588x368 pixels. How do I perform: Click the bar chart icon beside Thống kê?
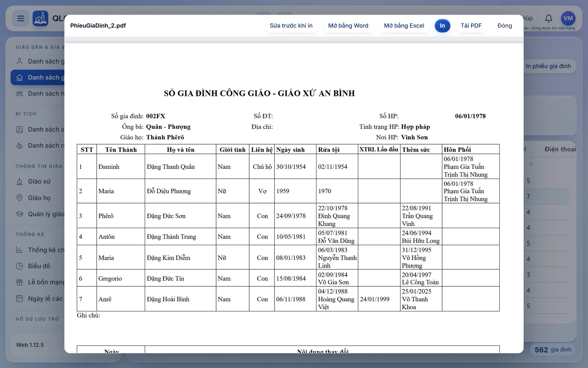(19, 250)
